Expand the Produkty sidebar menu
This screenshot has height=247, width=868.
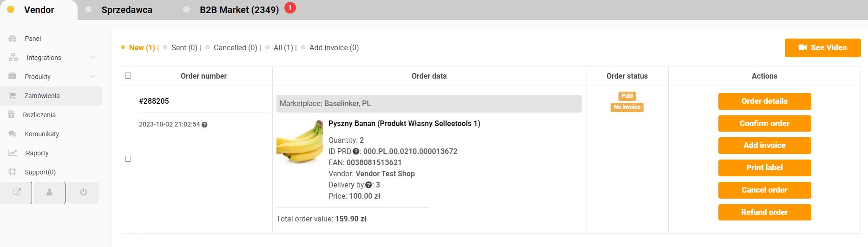[x=92, y=77]
